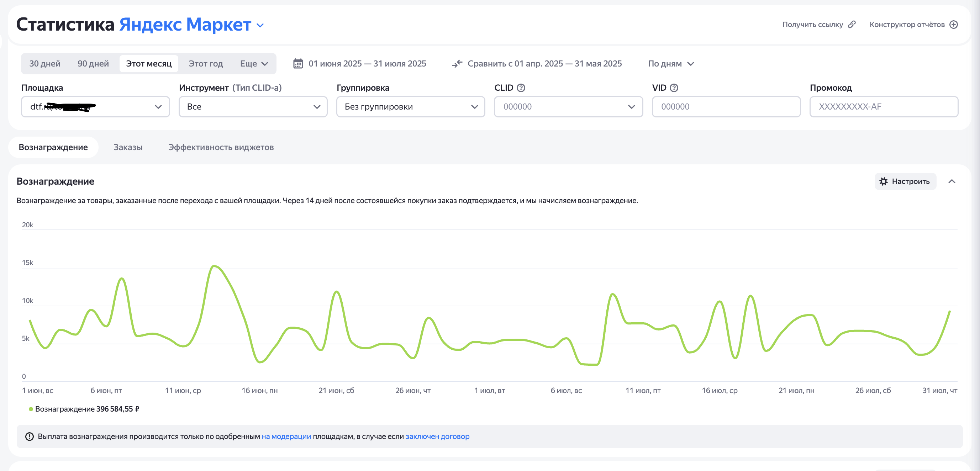The image size is (980, 471).
Task: Open the заключен договор link
Action: tap(437, 436)
